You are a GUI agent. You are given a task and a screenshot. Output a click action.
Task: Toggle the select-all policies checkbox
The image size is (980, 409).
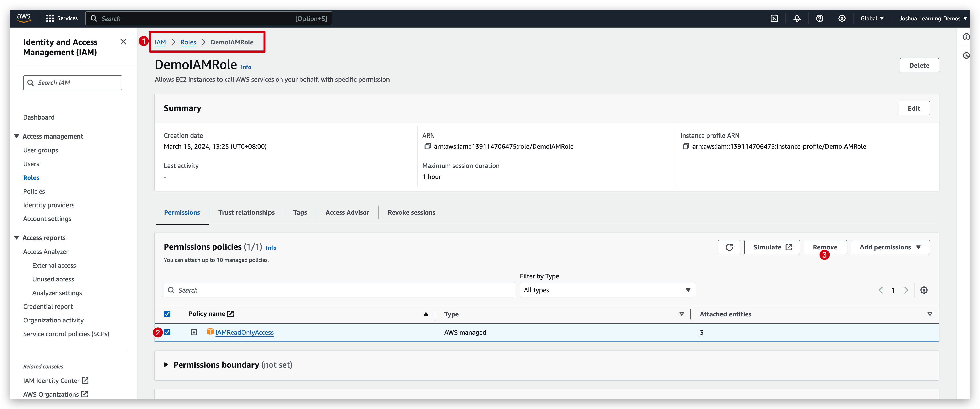tap(167, 314)
